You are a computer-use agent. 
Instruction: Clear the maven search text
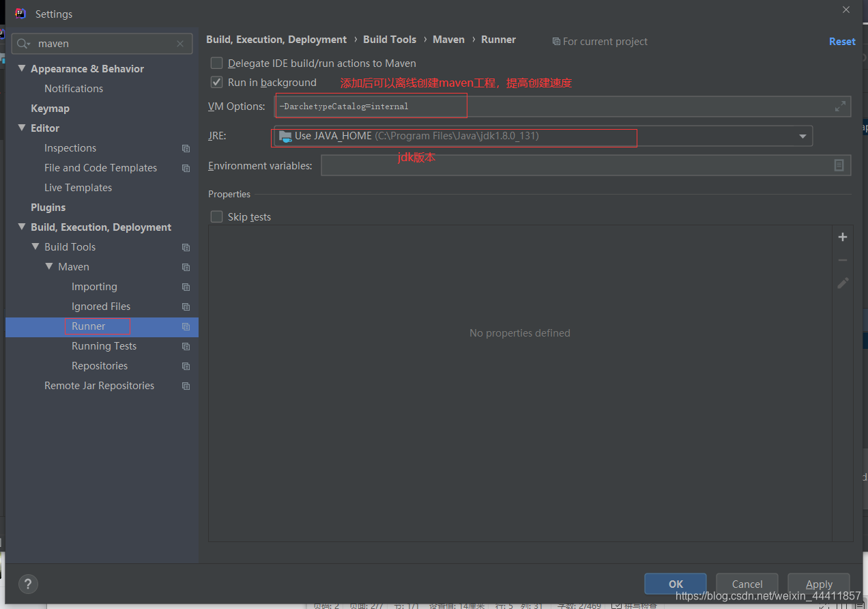click(x=180, y=44)
